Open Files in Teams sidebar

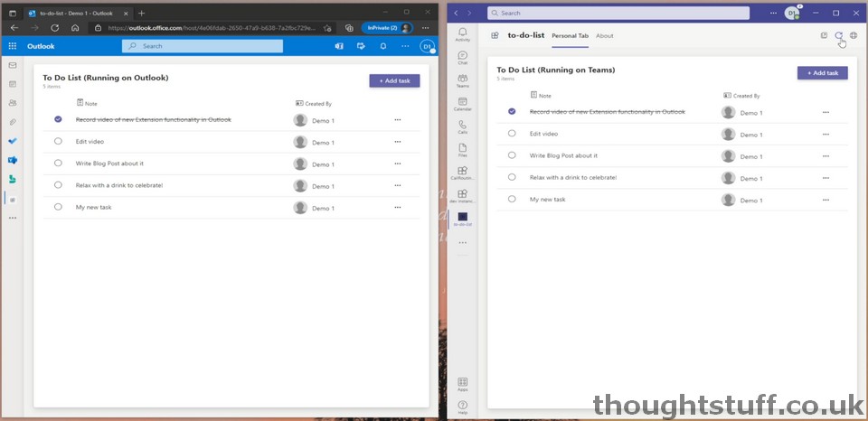pos(463,151)
